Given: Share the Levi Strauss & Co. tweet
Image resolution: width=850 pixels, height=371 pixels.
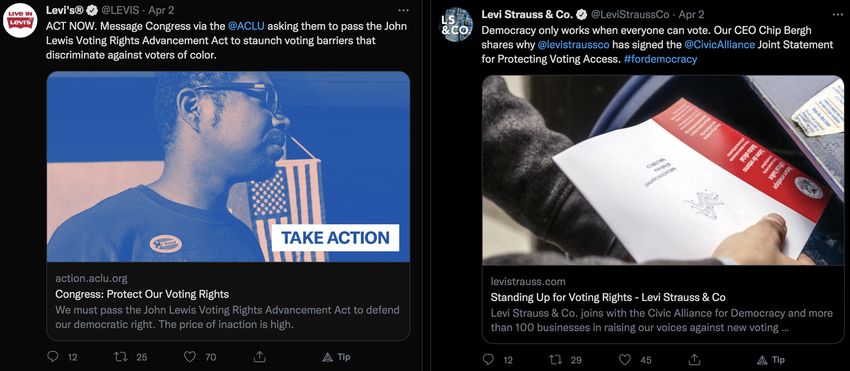Looking at the screenshot, I should point(694,359).
